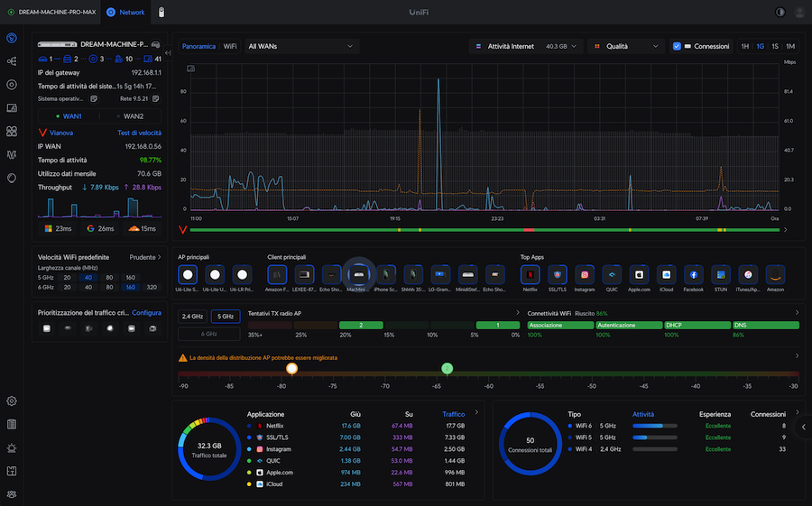
Task: Expand Connettività WiFi chevron
Action: click(797, 313)
